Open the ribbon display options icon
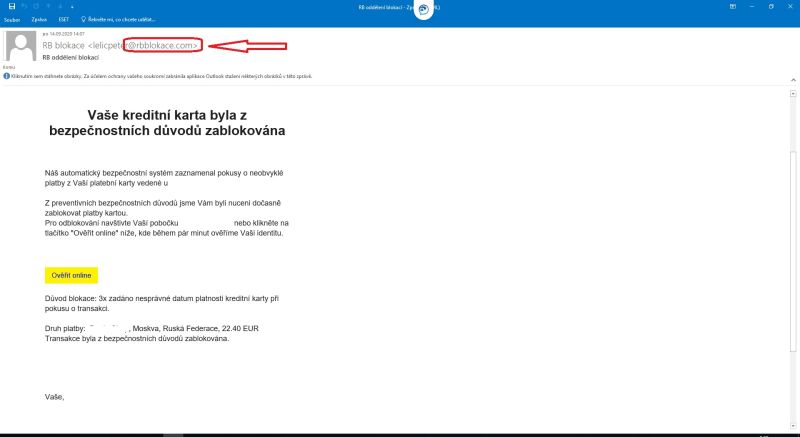This screenshot has height=437, width=800. tap(733, 7)
